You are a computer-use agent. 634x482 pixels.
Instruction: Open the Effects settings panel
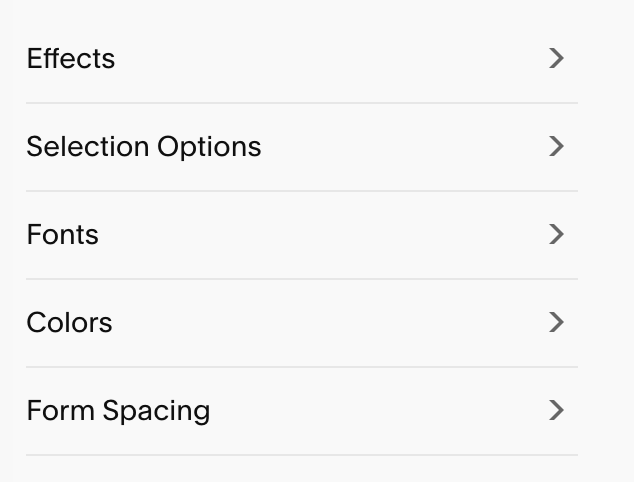coord(302,59)
